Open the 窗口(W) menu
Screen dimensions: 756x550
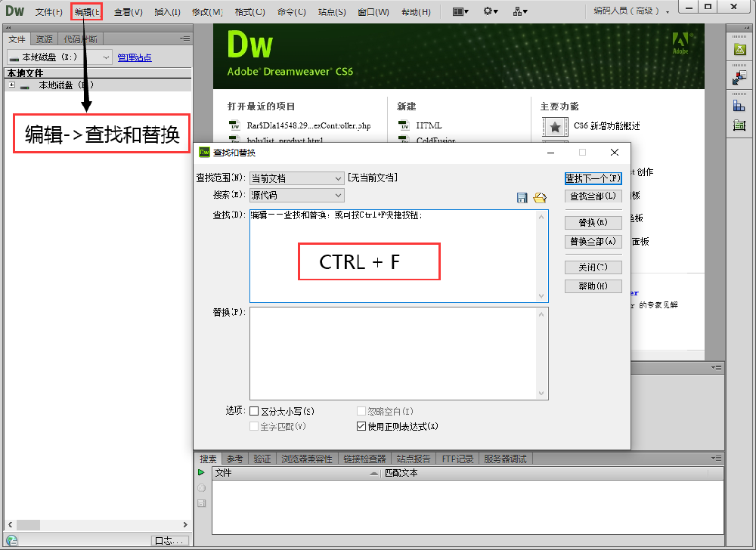[x=373, y=11]
